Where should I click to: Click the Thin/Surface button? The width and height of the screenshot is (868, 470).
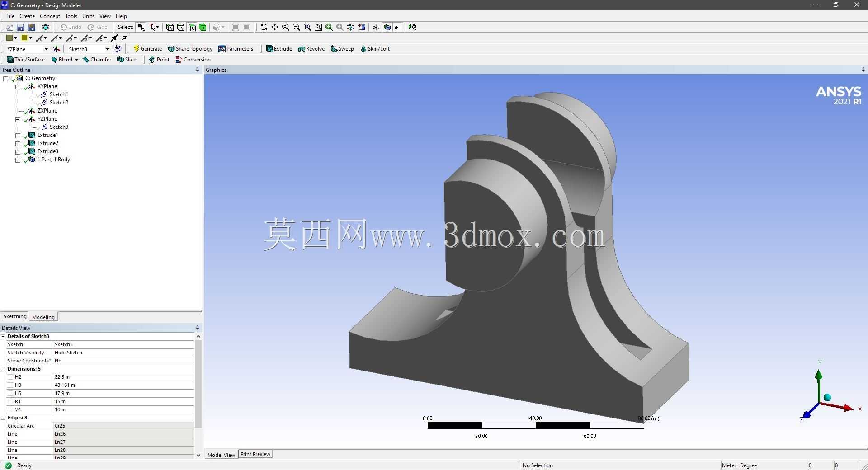(x=26, y=60)
